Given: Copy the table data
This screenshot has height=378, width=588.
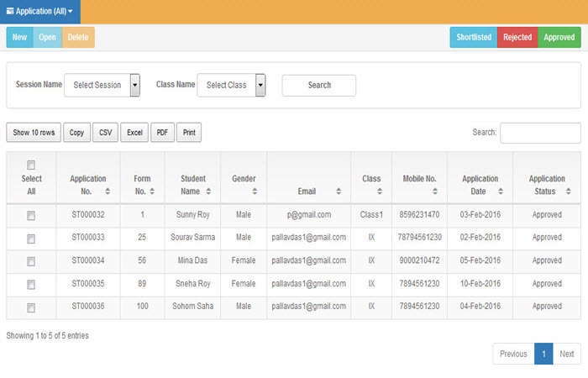Looking at the screenshot, I should (77, 133).
